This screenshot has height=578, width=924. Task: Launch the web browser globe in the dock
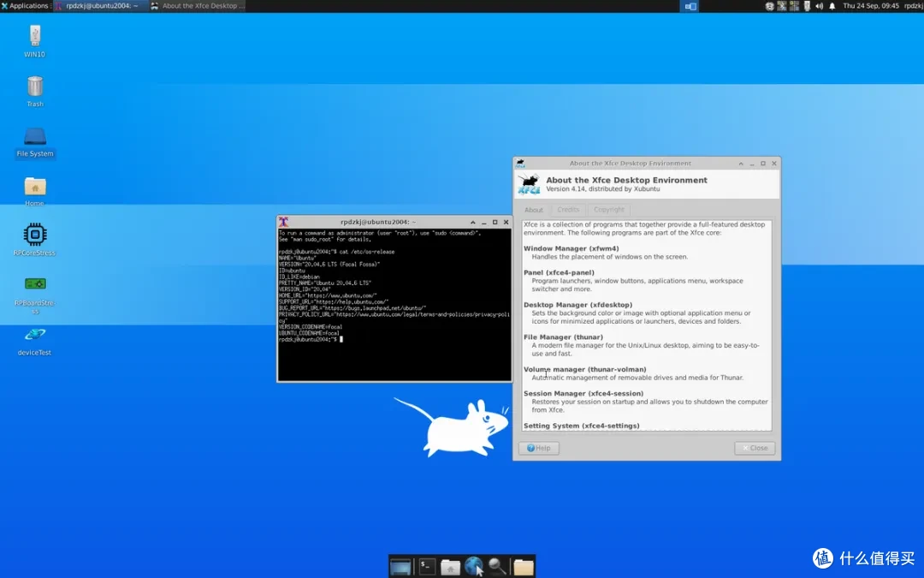pyautogui.click(x=473, y=566)
